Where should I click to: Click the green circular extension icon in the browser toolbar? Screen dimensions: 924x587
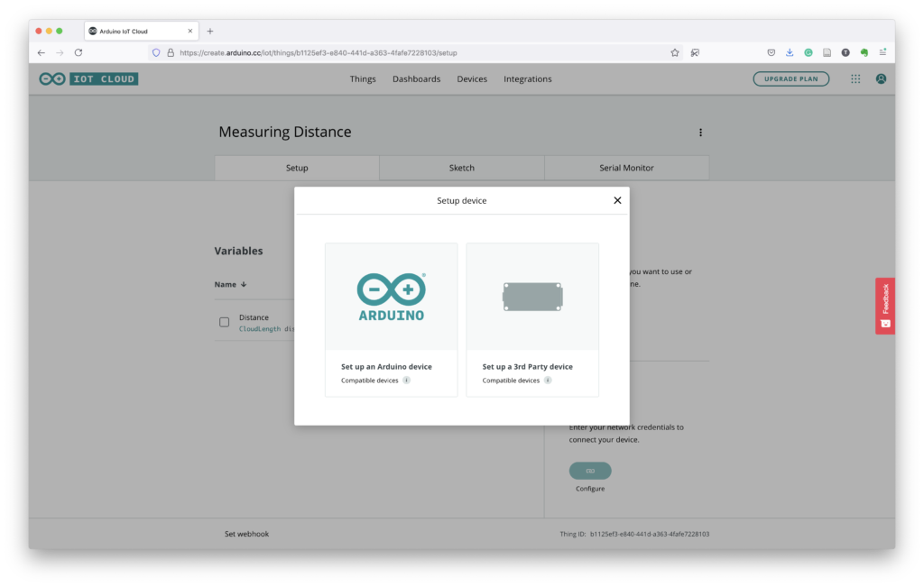pos(808,52)
